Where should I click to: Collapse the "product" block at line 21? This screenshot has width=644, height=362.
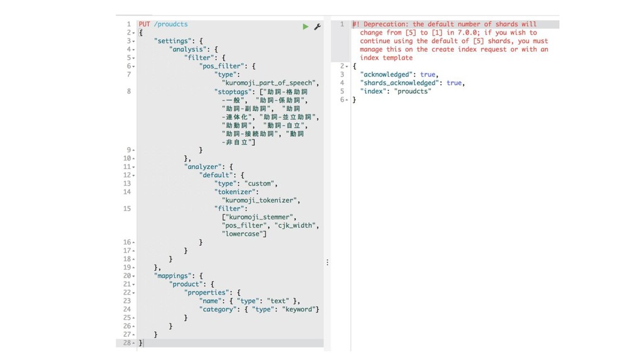[x=134, y=285]
